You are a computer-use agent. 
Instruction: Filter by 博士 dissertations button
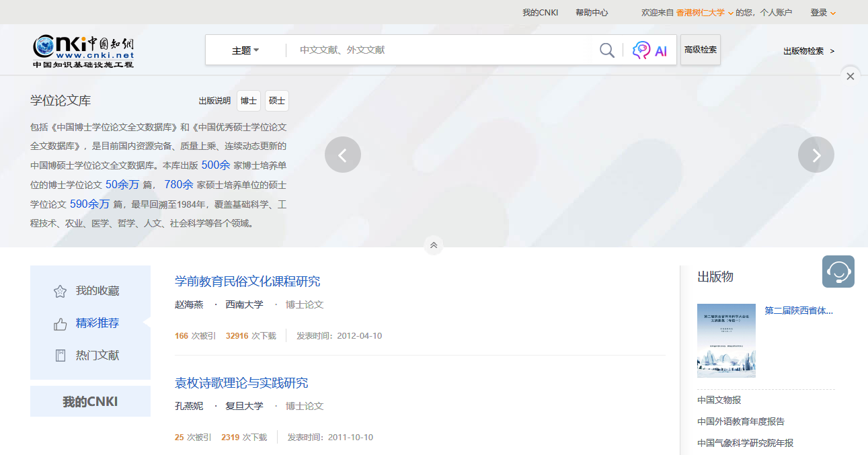coord(249,101)
